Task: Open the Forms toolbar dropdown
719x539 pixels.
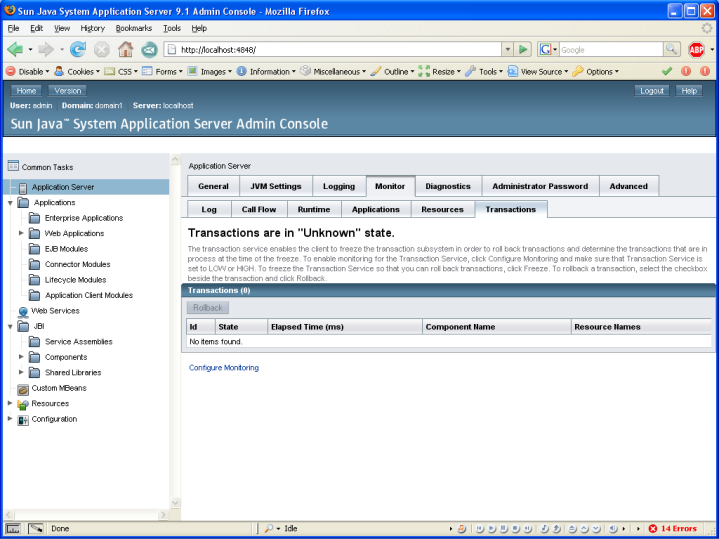Action: pyautogui.click(x=162, y=72)
